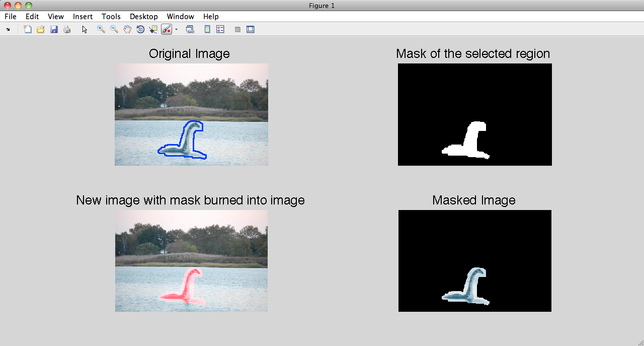
Task: Click the Show Plot Tools button
Action: 250,30
